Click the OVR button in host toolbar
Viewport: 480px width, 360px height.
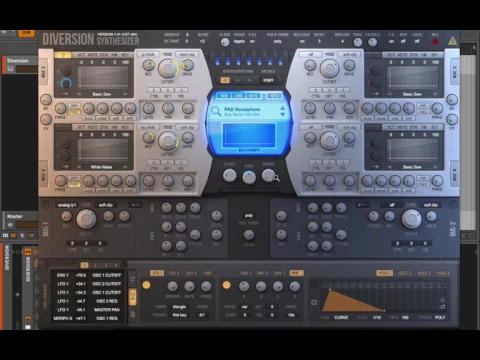[x=26, y=33]
